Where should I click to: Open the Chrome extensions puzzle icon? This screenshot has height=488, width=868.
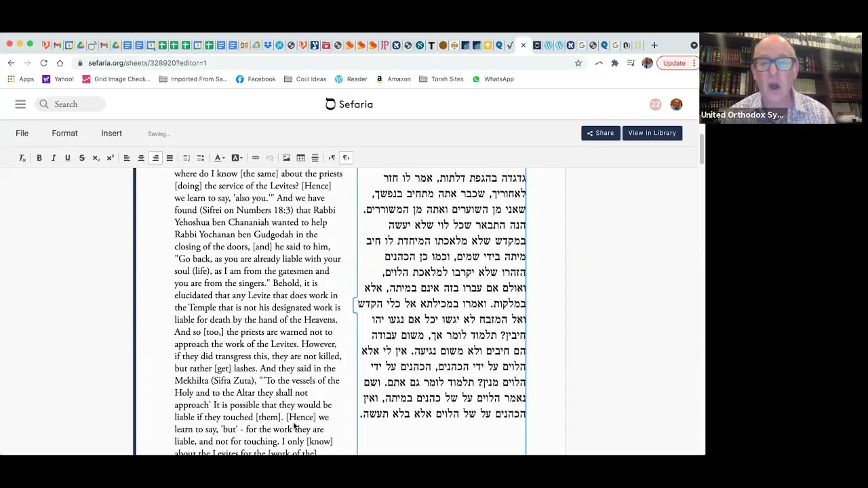(614, 63)
